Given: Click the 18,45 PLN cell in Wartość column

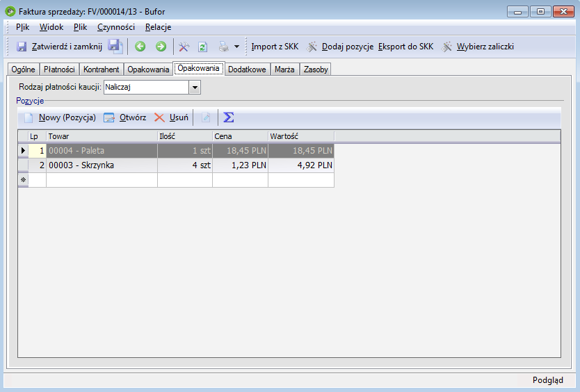Looking at the screenshot, I should pyautogui.click(x=301, y=151).
